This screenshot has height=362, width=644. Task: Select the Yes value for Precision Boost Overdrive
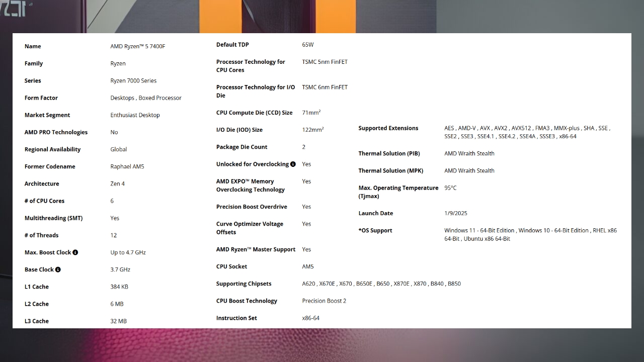pyautogui.click(x=306, y=207)
